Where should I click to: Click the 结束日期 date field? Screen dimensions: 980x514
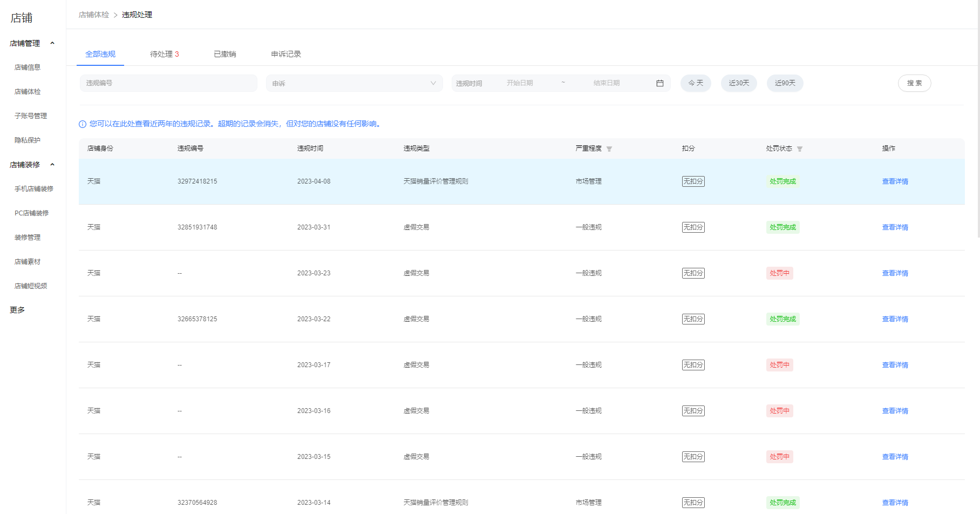point(607,83)
